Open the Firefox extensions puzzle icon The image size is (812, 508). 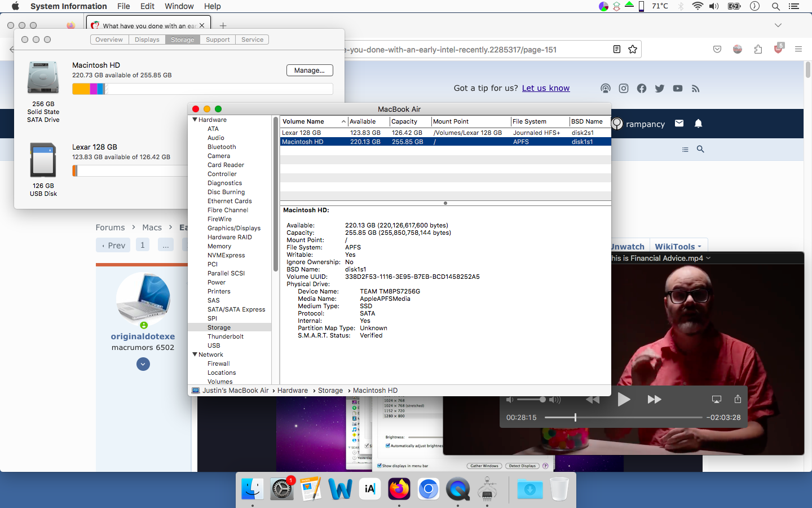tap(758, 49)
